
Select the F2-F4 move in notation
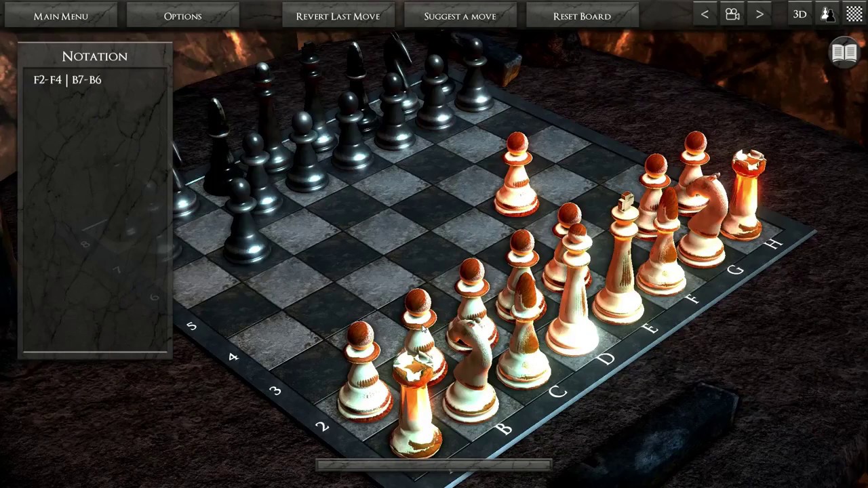pyautogui.click(x=47, y=80)
